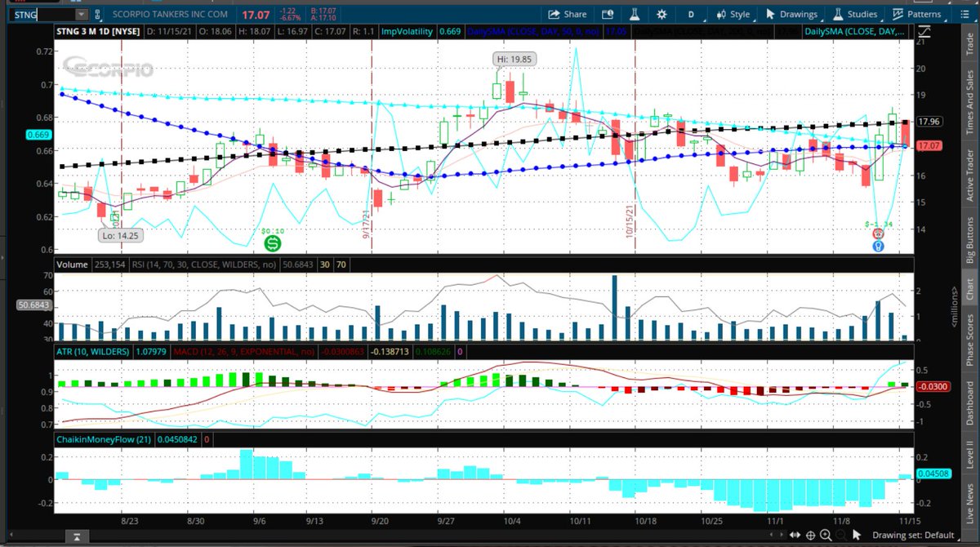
Task: Click the red 17.07 last price axis label
Action: [929, 145]
